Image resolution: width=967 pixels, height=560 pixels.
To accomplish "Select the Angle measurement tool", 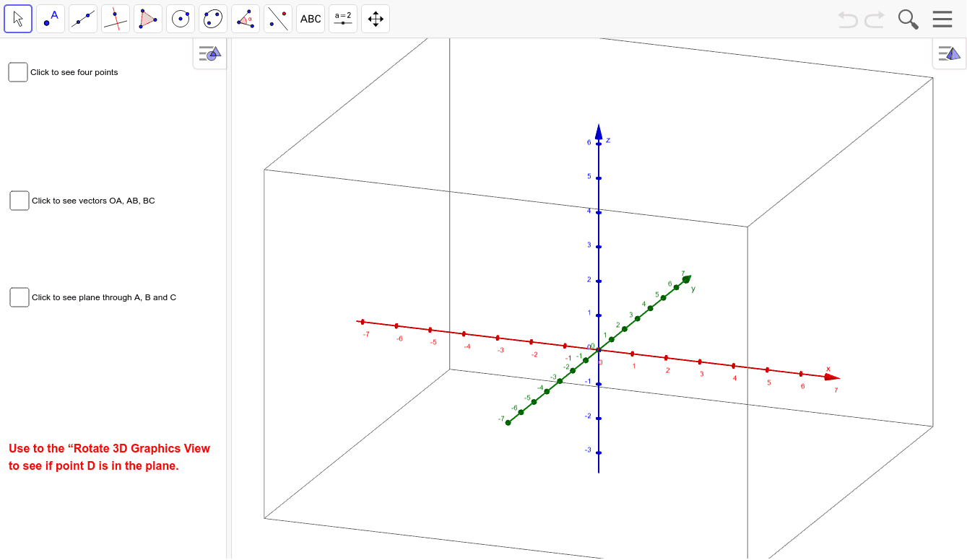I will click(245, 19).
